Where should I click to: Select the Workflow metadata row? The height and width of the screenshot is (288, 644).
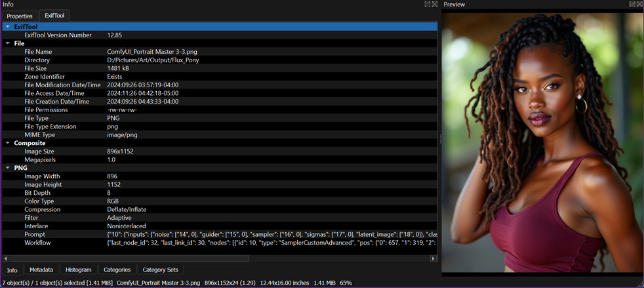pyautogui.click(x=220, y=242)
